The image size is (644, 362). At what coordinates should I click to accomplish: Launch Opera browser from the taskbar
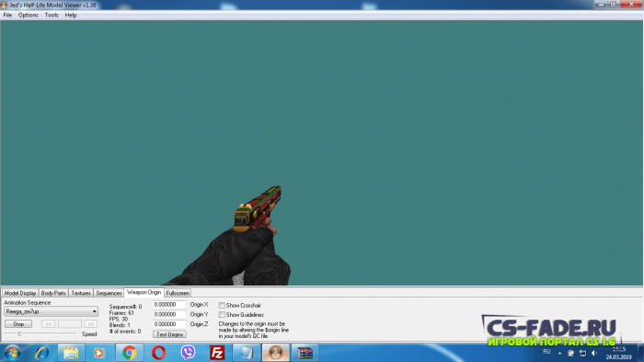click(159, 353)
